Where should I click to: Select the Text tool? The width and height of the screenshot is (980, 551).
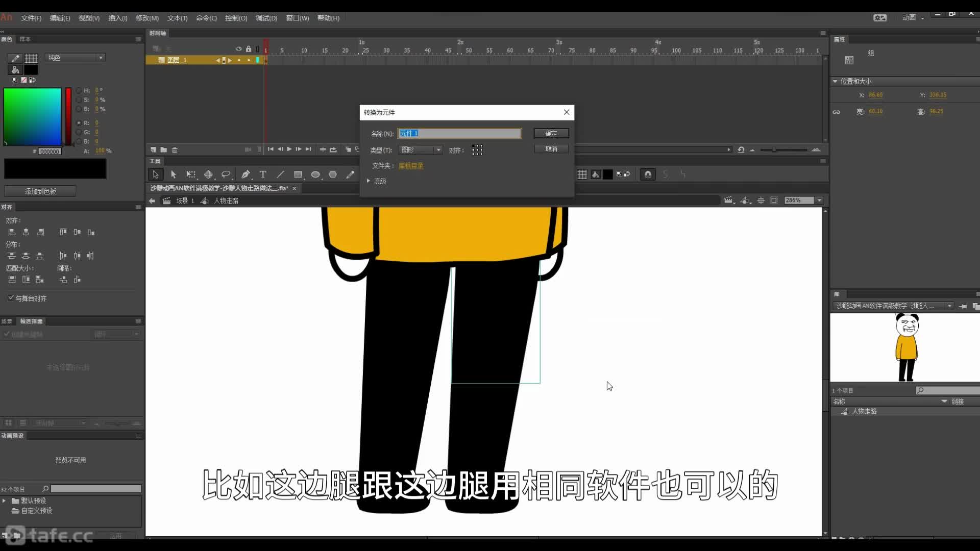pos(262,174)
